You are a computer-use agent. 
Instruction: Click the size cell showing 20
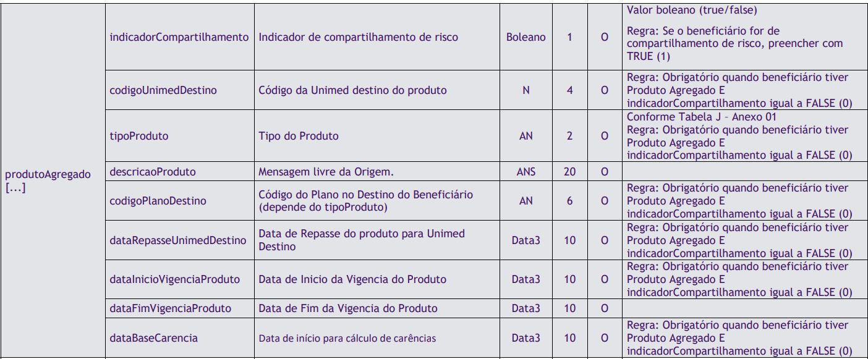[569, 171]
